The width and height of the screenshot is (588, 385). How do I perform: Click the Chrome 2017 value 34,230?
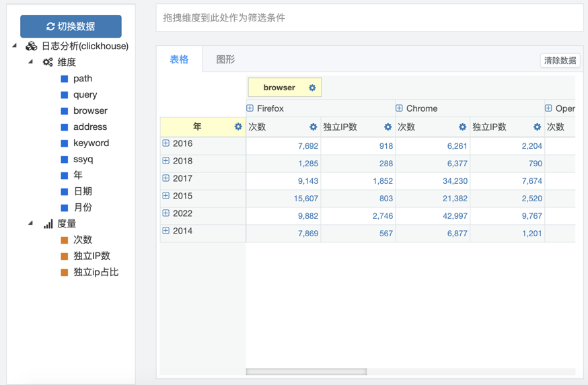(x=455, y=181)
